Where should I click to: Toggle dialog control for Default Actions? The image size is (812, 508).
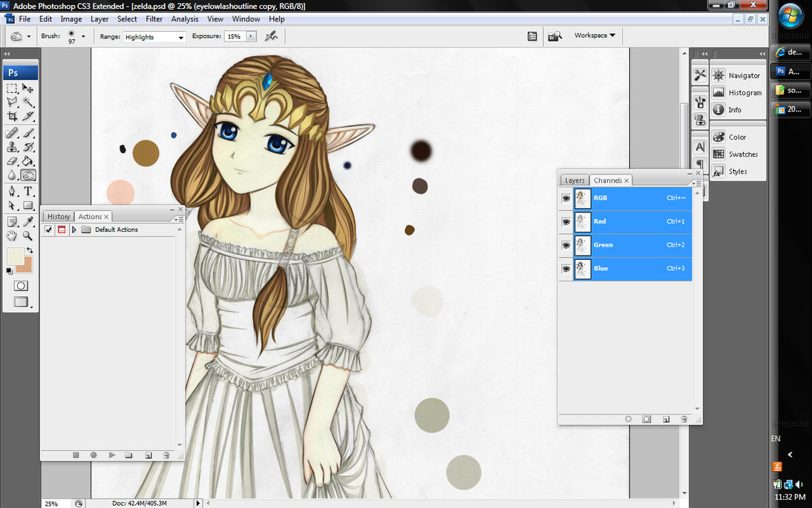pyautogui.click(x=62, y=229)
